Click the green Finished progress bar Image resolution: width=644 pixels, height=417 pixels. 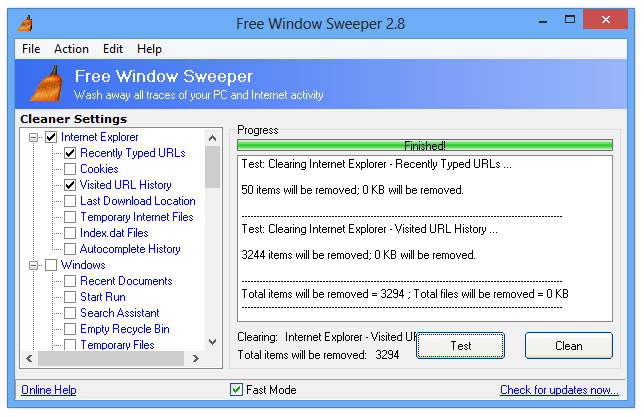click(x=425, y=145)
